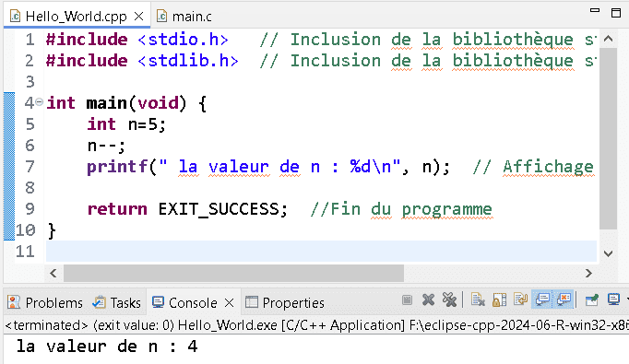The width and height of the screenshot is (629, 364).
Task: Click the Terminate console button
Action: click(x=407, y=299)
